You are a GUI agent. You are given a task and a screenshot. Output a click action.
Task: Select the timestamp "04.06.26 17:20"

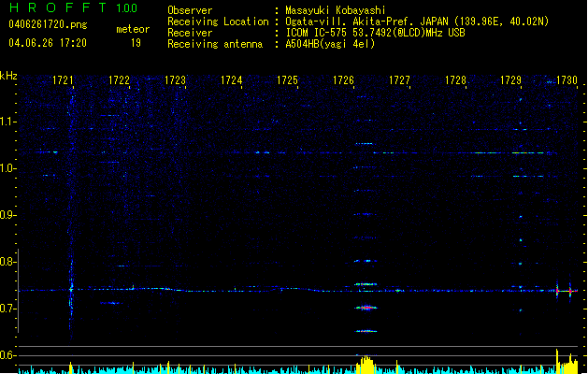pos(48,43)
